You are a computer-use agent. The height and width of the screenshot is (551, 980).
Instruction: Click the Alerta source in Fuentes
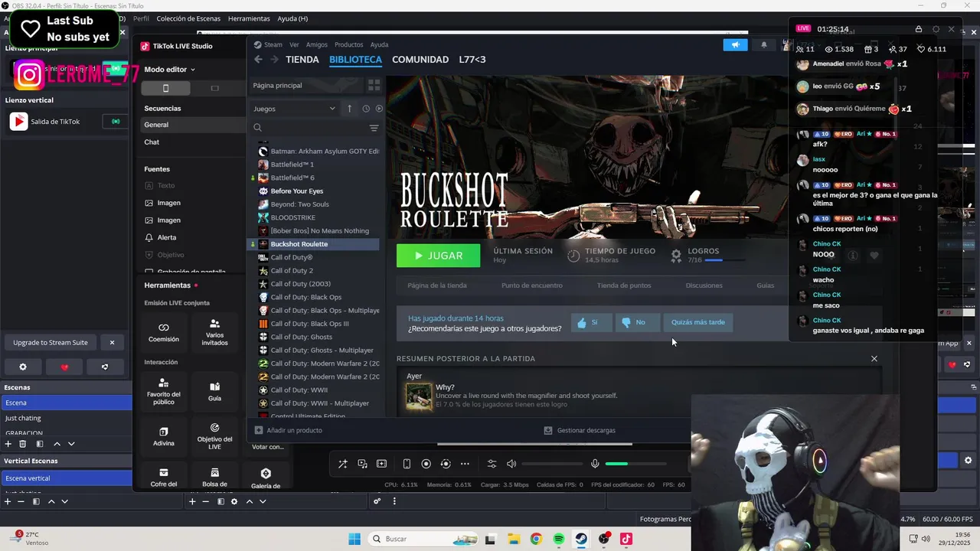pos(167,237)
